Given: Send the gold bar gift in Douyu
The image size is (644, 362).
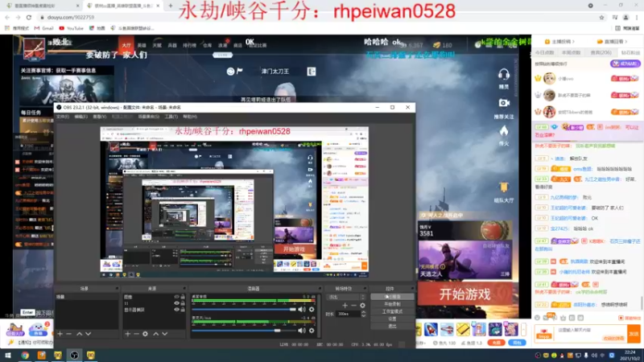Looking at the screenshot, I should tap(463, 329).
